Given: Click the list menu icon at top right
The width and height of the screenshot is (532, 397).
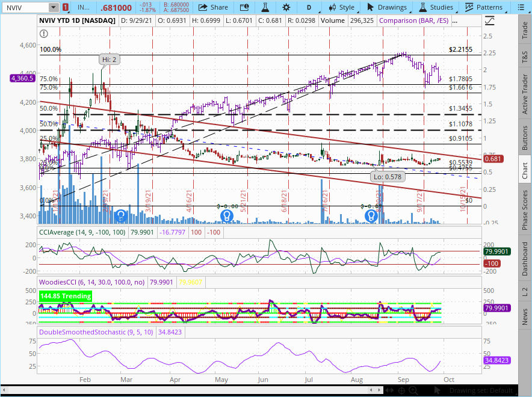Looking at the screenshot, I should [x=522, y=7].
